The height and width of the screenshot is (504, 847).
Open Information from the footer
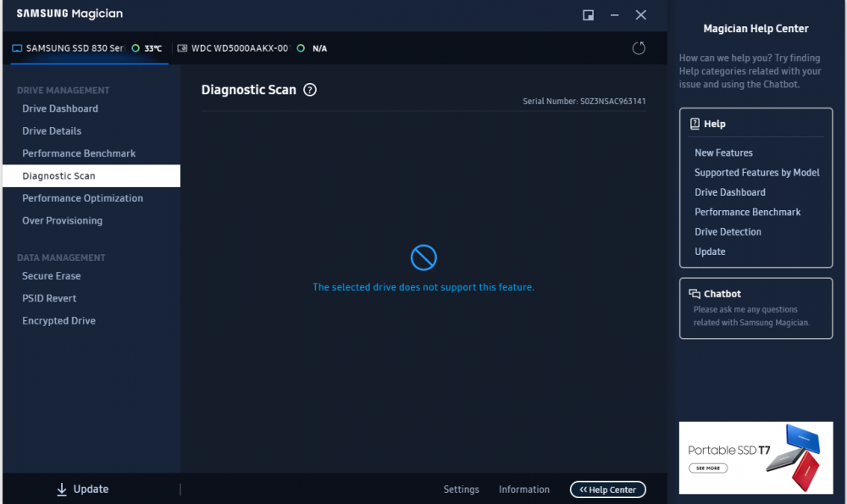click(x=524, y=490)
